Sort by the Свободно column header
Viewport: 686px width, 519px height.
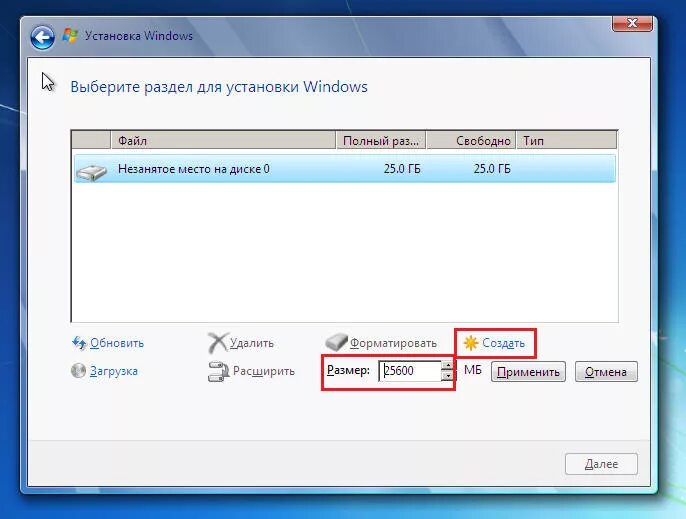pyautogui.click(x=471, y=140)
